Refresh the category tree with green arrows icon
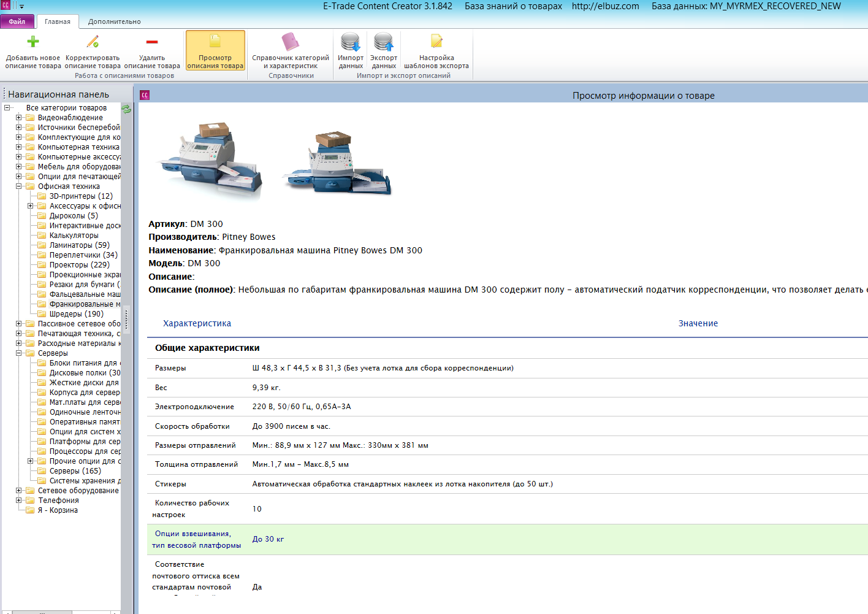The width and height of the screenshot is (868, 614). 126,109
